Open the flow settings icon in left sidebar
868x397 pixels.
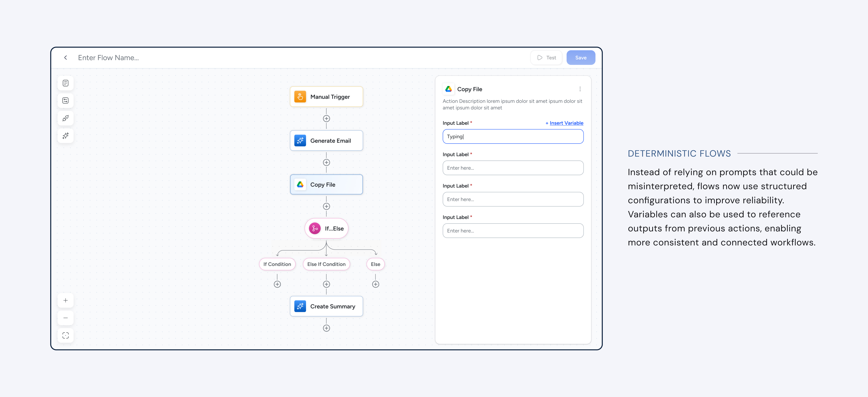65,100
